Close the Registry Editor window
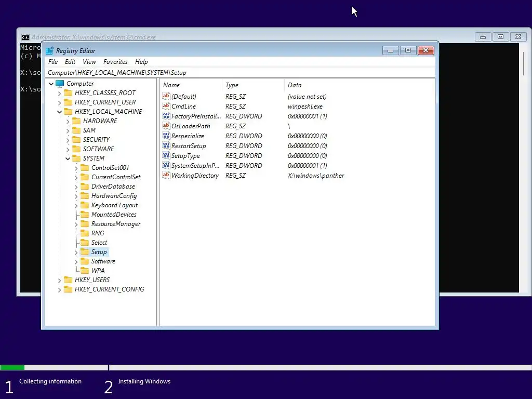Screen dimensions: 532x399 pyautogui.click(x=426, y=50)
